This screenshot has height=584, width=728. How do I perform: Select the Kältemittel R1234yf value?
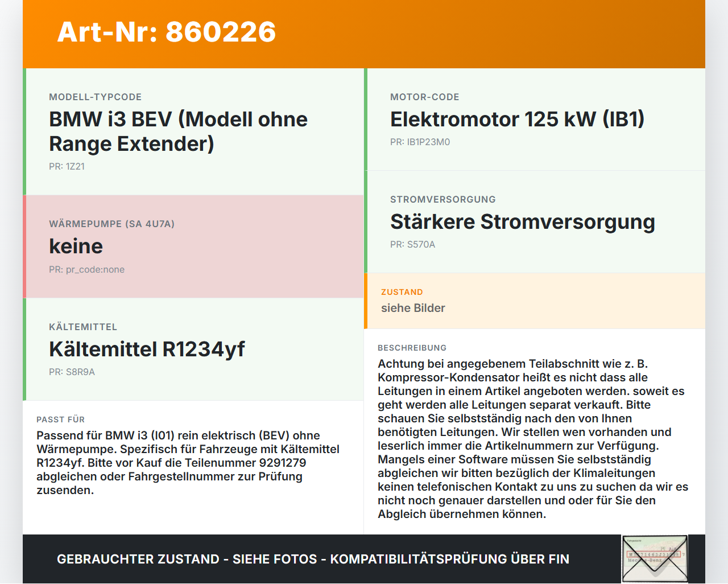click(147, 349)
